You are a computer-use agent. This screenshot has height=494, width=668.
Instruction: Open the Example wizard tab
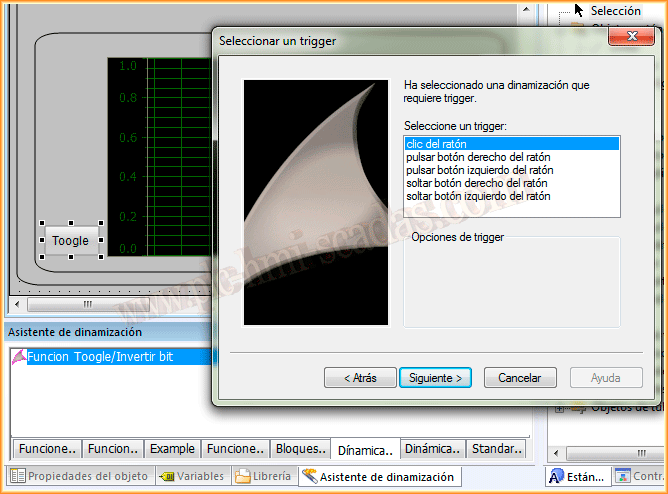click(172, 449)
